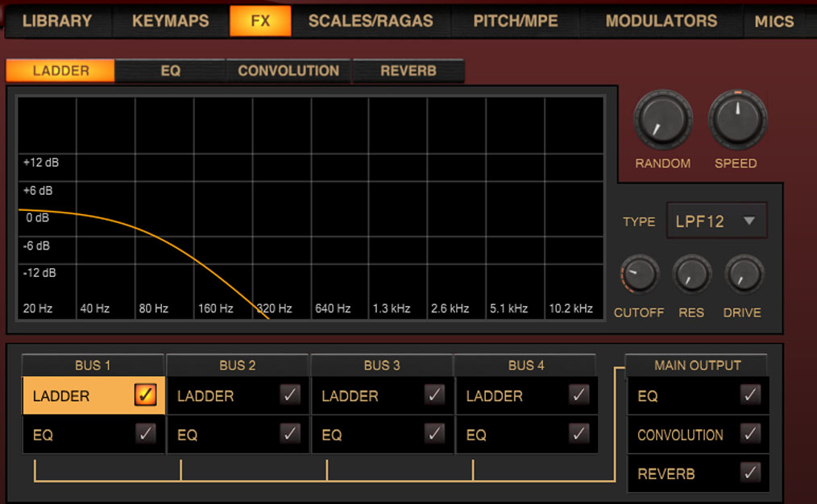The image size is (817, 504).
Task: Click the RANDOM knob
Action: pos(663,120)
